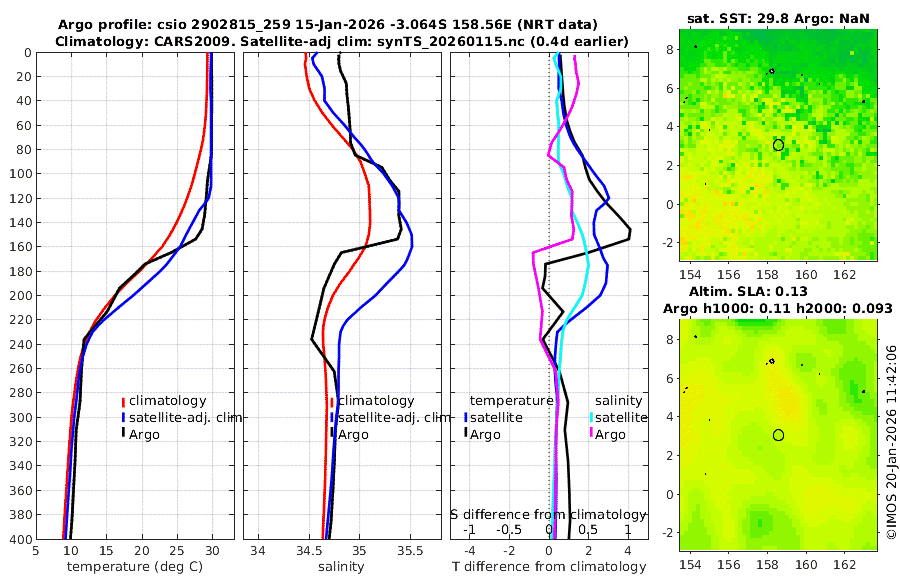900x580 pixels.
Task: Click blue satellite-adj. clim swatch in salinity legend
Action: click(x=332, y=417)
